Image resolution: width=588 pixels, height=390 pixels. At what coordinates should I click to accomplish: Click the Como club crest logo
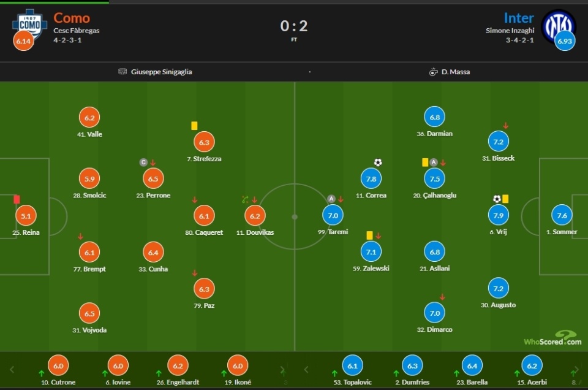point(29,25)
